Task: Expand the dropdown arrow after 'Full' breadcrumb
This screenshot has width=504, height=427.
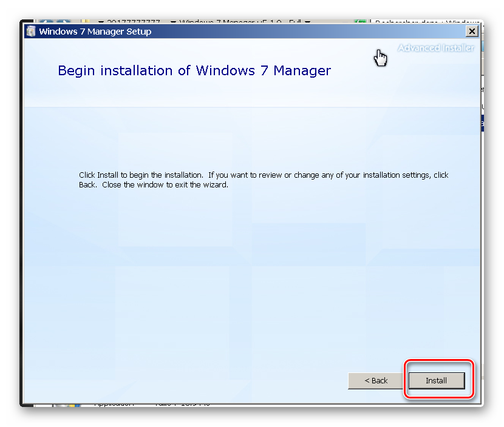Action: click(x=307, y=22)
